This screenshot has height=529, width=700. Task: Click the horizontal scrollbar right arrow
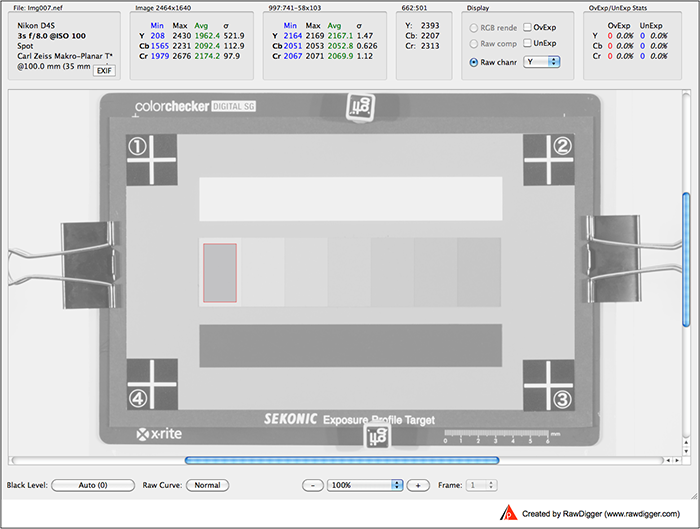point(677,460)
